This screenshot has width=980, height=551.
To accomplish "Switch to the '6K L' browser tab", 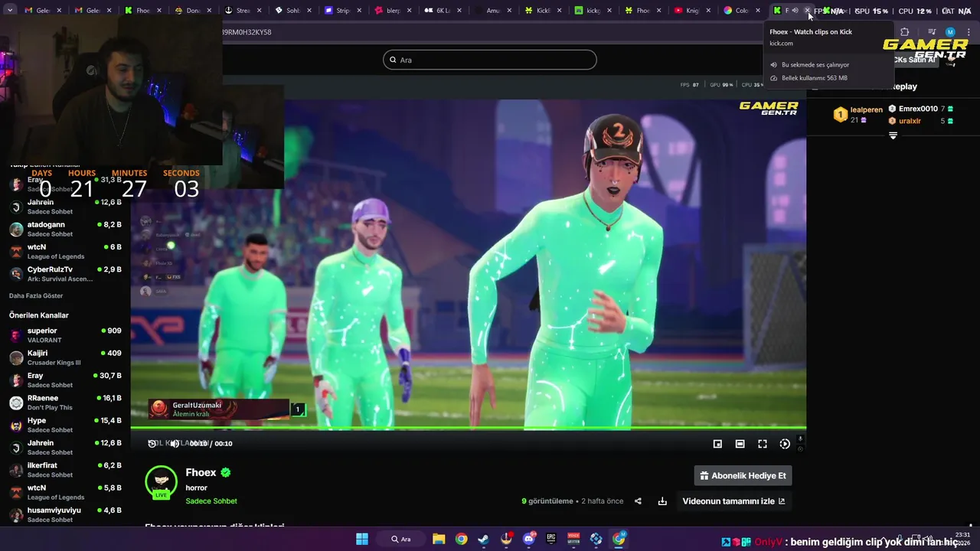I will pyautogui.click(x=438, y=11).
